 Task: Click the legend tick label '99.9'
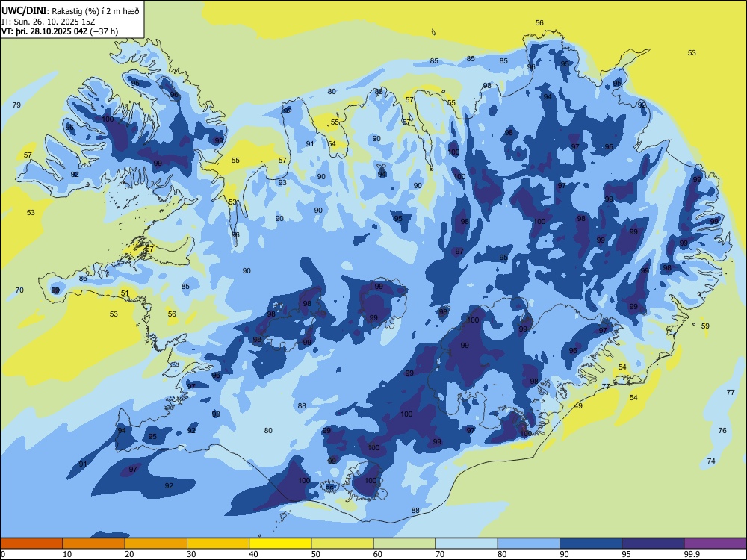(x=692, y=554)
